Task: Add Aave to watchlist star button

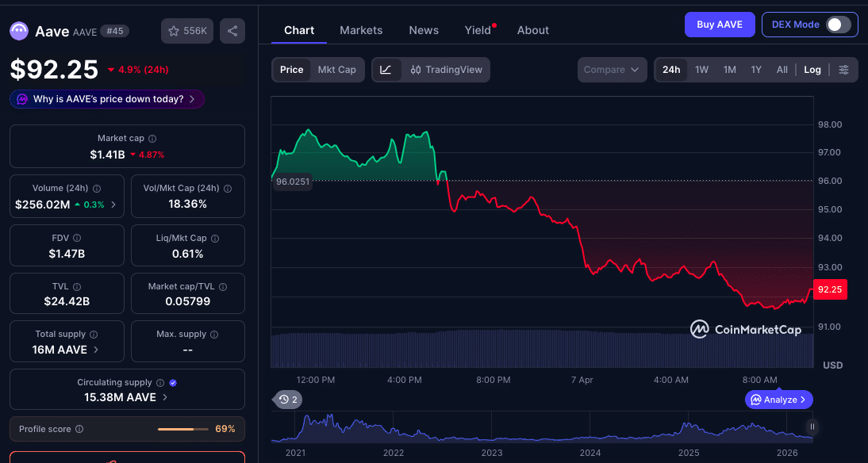Action: [x=186, y=31]
